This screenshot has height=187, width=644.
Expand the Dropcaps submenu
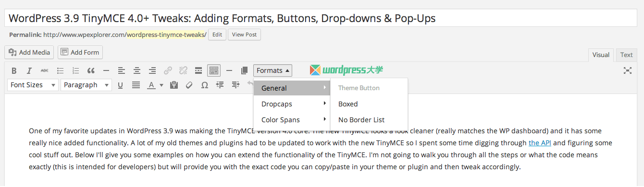pos(292,104)
